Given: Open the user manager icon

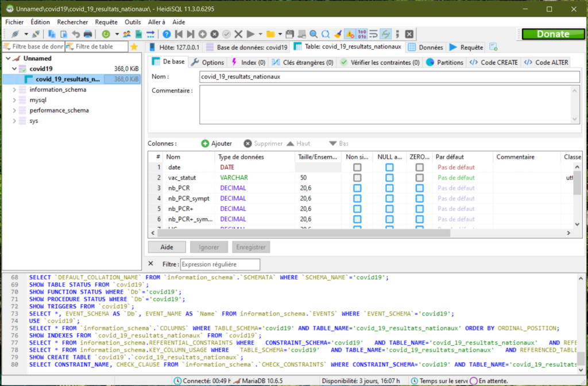Looking at the screenshot, I should click(x=127, y=34).
